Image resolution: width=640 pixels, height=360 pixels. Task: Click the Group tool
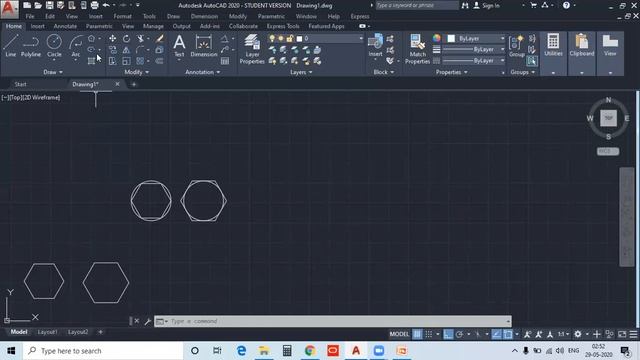(516, 45)
